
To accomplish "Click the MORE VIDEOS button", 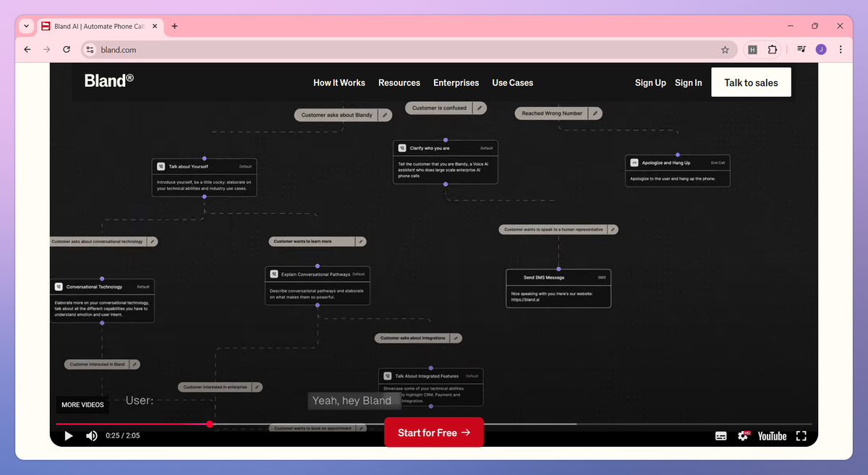I will pos(82,405).
